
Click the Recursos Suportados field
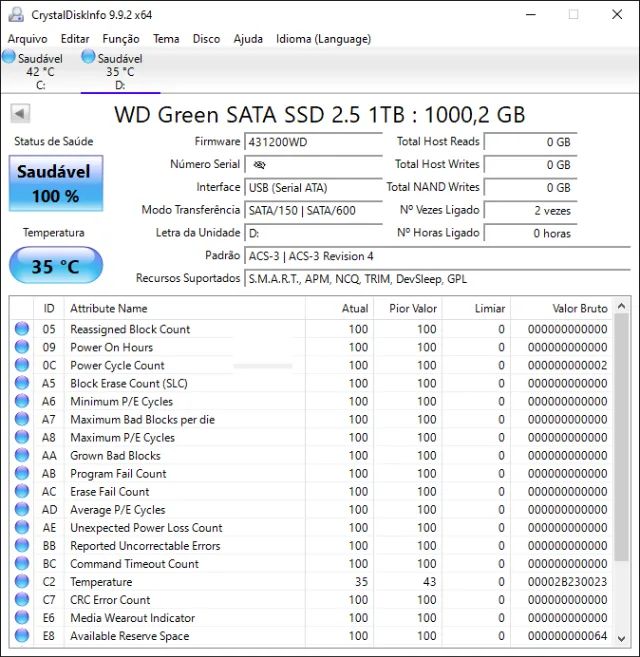tap(438, 279)
